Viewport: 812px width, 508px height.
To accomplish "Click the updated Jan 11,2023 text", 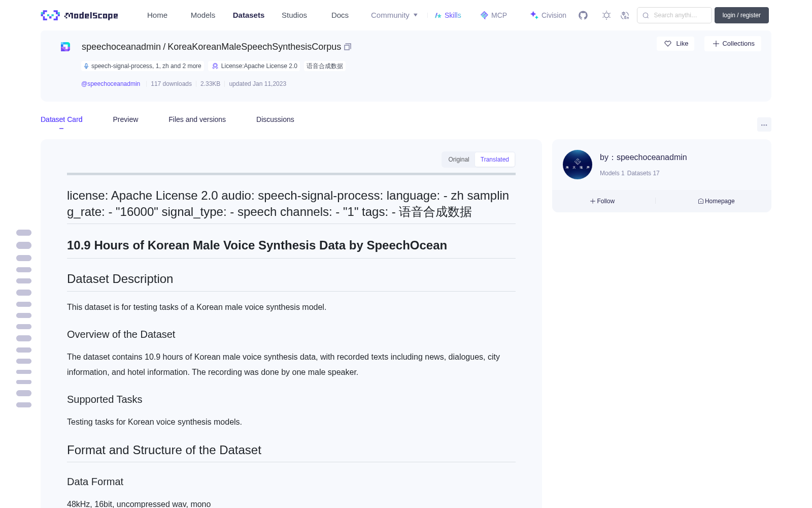I will click(x=257, y=84).
